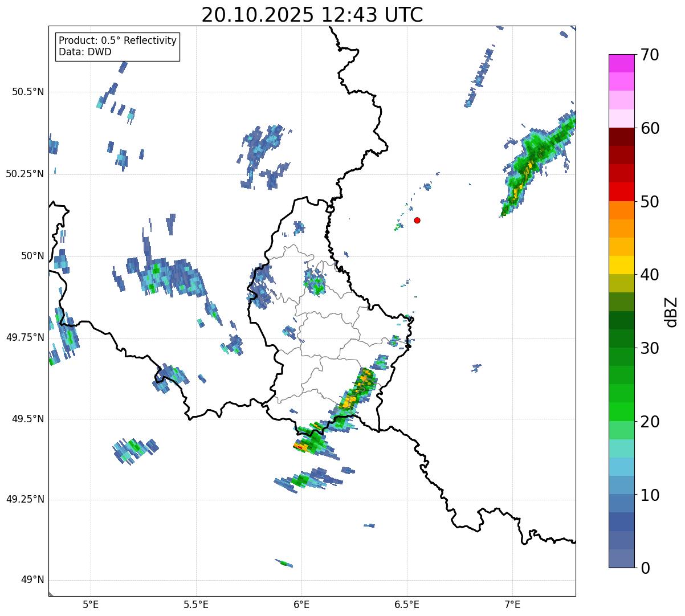Pick the grey-blue swatch at bottom of colorbar
The width and height of the screenshot is (685, 616).
click(621, 558)
